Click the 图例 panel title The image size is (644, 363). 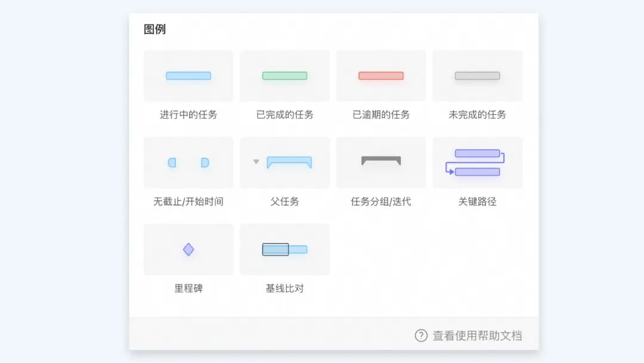pos(154,29)
